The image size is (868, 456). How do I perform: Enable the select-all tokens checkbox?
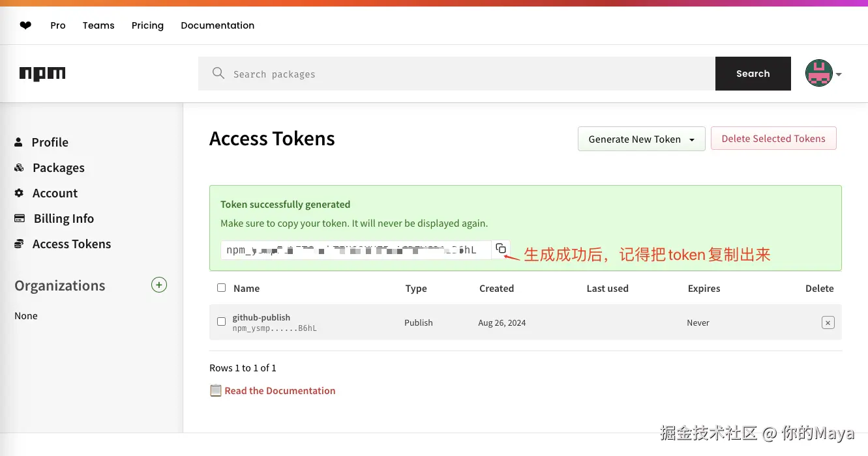pyautogui.click(x=221, y=287)
